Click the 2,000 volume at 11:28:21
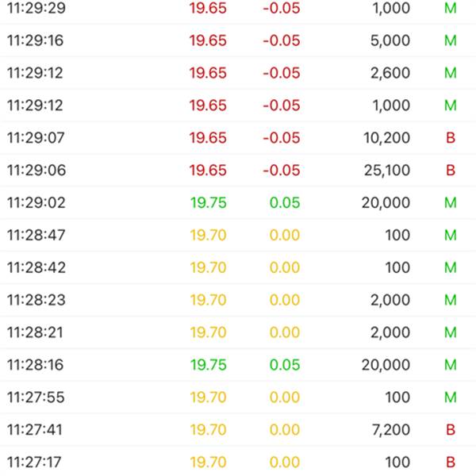The width and height of the screenshot is (476, 476). 390,332
